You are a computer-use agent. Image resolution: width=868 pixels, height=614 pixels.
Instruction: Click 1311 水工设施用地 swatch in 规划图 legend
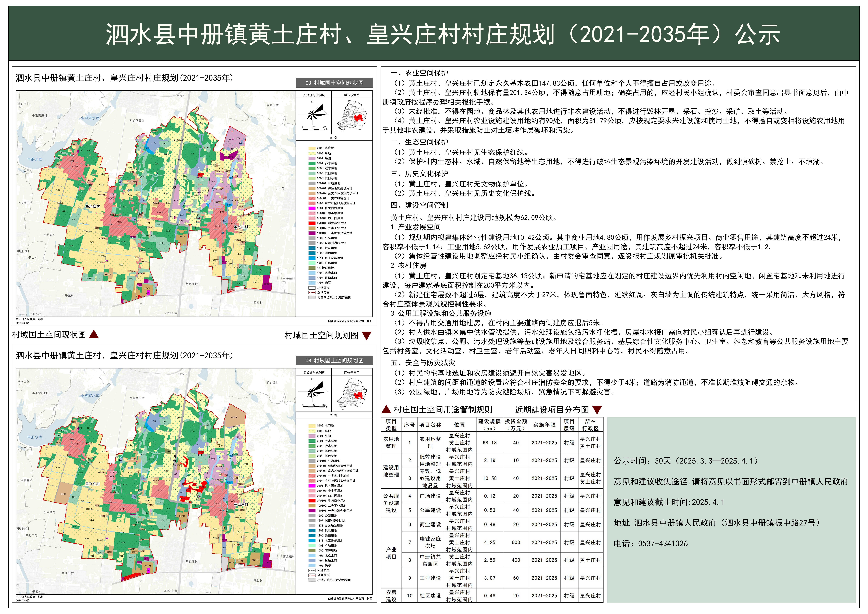[x=312, y=541]
